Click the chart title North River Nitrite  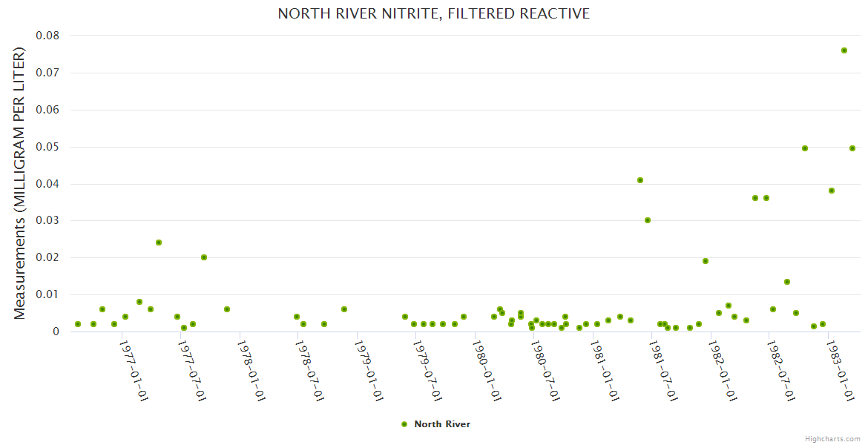click(x=433, y=14)
